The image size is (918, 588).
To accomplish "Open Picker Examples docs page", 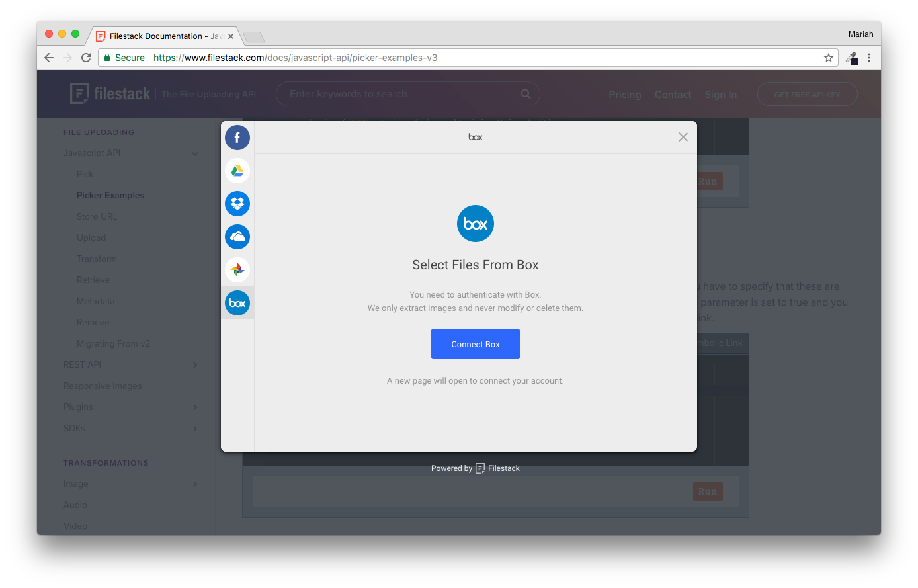I will [x=110, y=195].
